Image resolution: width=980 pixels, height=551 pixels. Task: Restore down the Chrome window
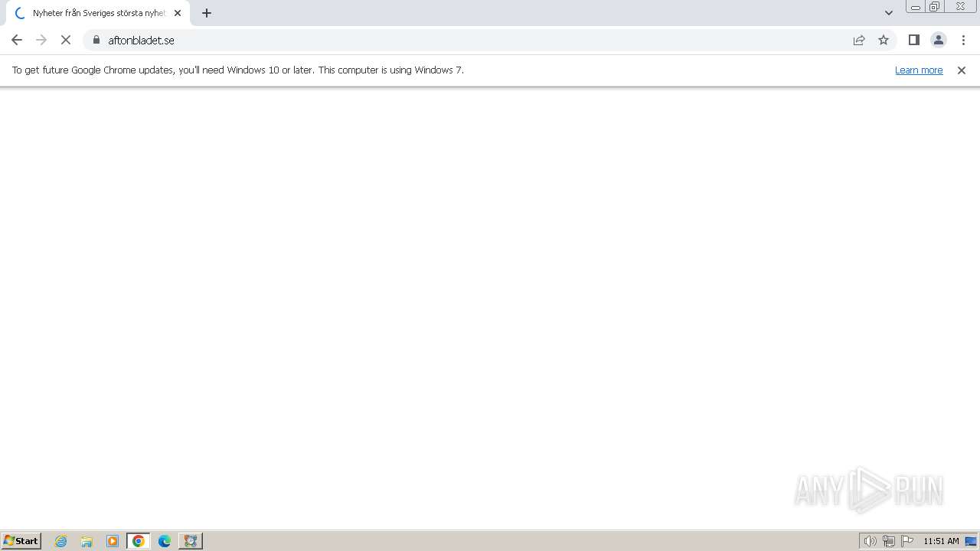[935, 7]
